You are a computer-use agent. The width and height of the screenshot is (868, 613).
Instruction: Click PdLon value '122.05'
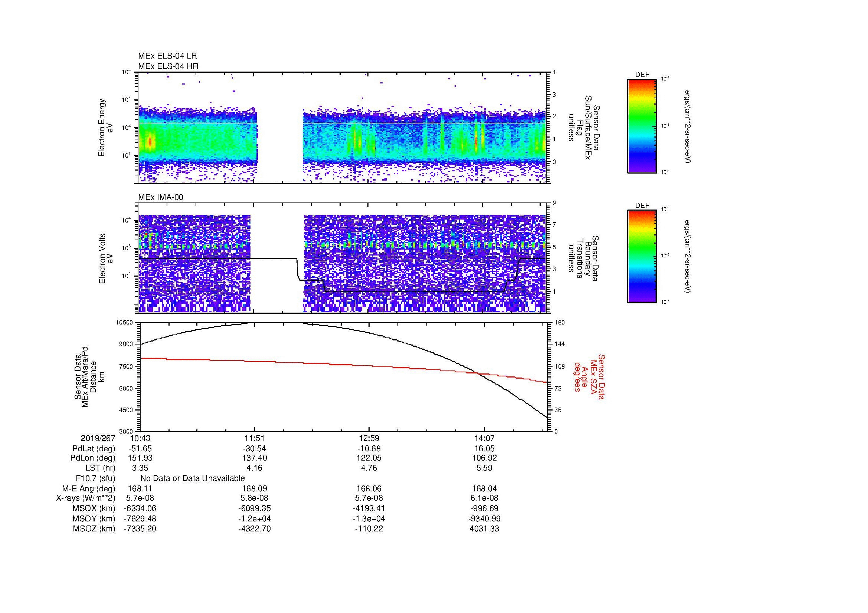tap(369, 458)
